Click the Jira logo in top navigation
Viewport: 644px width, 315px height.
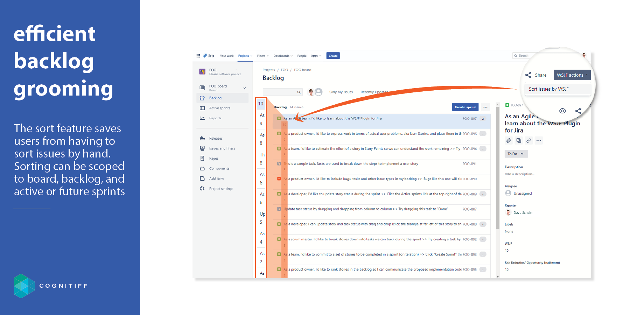pos(208,56)
